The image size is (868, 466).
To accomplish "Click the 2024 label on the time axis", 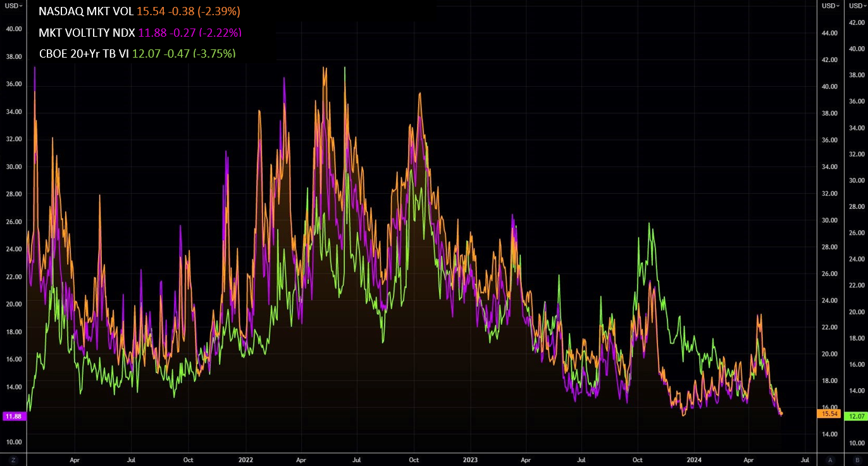I will tap(694, 459).
